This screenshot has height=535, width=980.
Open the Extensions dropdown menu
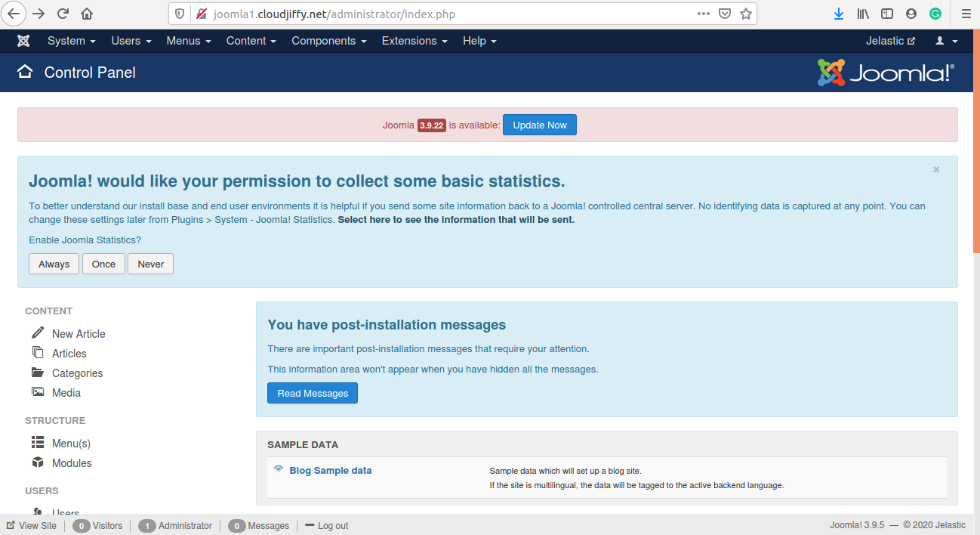tap(414, 41)
